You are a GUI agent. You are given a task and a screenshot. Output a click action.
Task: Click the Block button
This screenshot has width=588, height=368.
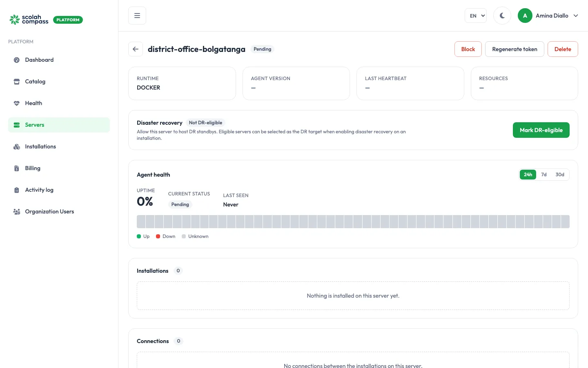click(468, 49)
